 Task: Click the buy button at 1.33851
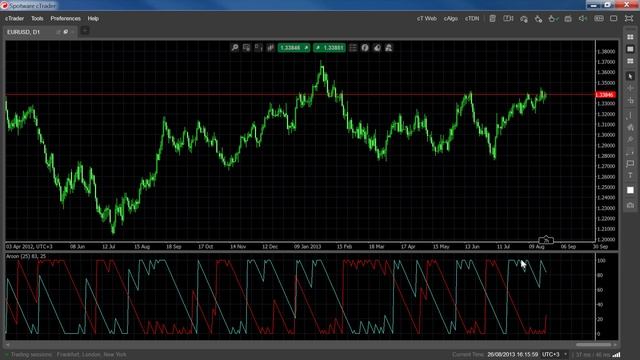[x=329, y=48]
